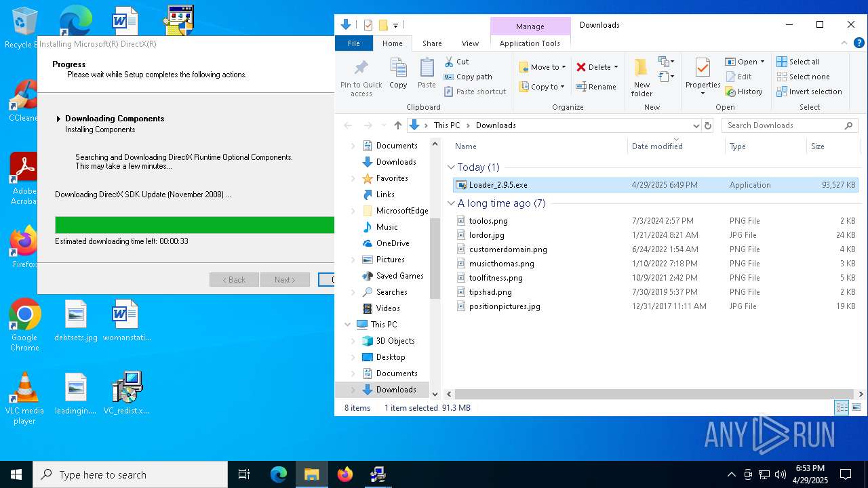Image resolution: width=868 pixels, height=488 pixels.
Task: Click Edit in the Open group
Action: point(738,77)
